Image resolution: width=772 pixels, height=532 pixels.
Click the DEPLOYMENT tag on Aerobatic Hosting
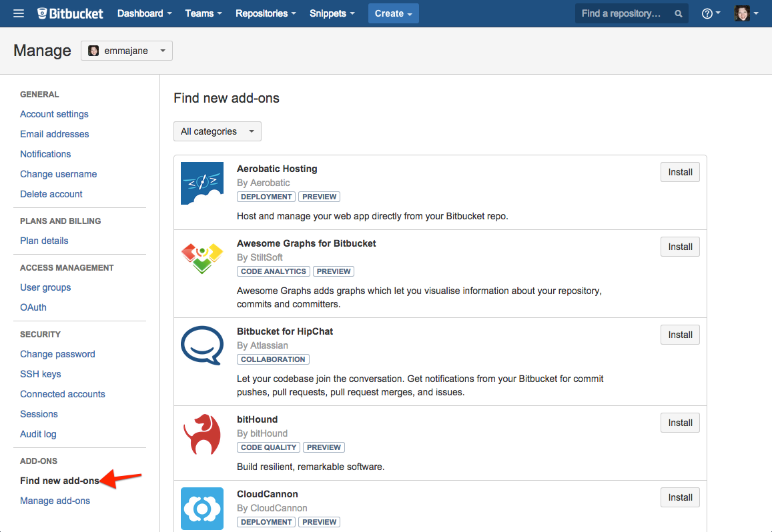(x=266, y=196)
